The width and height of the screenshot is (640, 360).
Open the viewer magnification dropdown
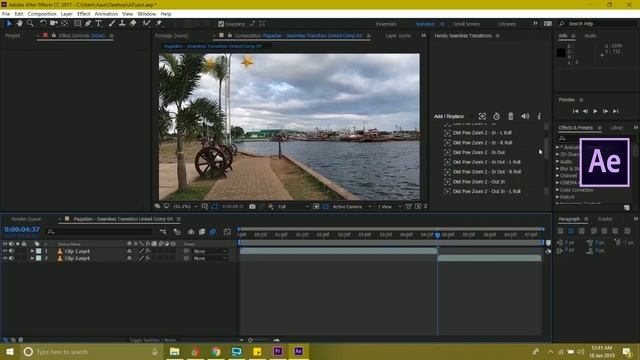186,207
